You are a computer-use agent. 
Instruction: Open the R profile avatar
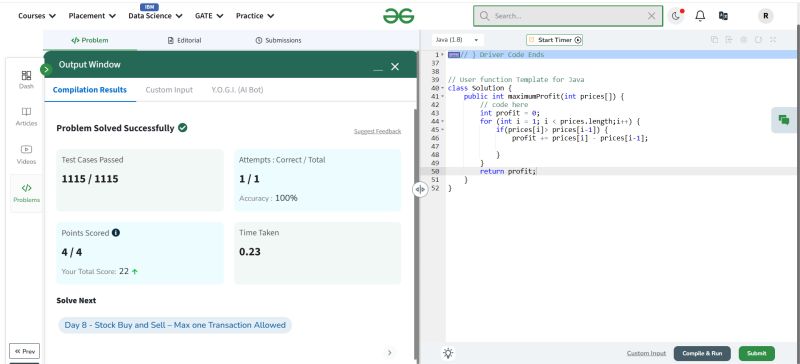(765, 16)
